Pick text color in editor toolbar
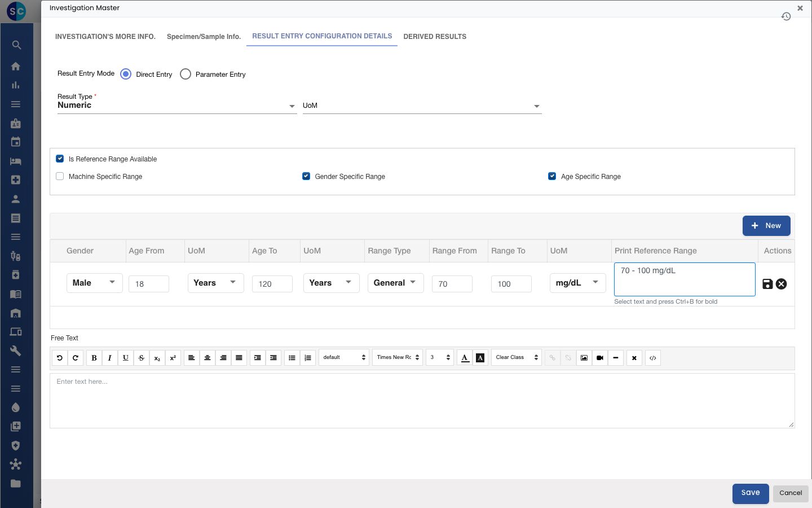 465,358
